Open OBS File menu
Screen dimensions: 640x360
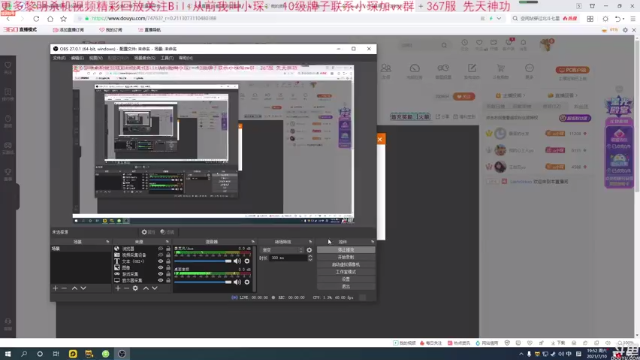[x=59, y=58]
